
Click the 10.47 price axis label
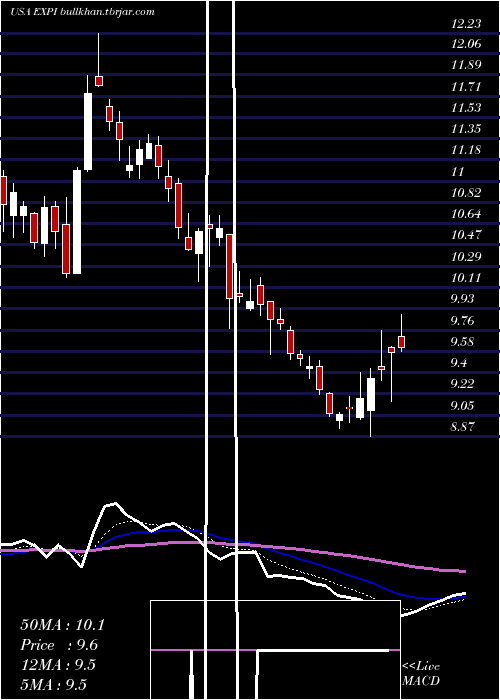pos(466,235)
